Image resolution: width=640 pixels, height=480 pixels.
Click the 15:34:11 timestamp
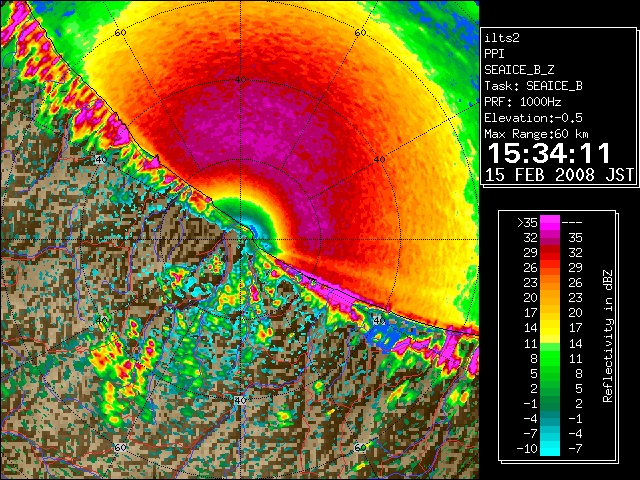(x=549, y=153)
